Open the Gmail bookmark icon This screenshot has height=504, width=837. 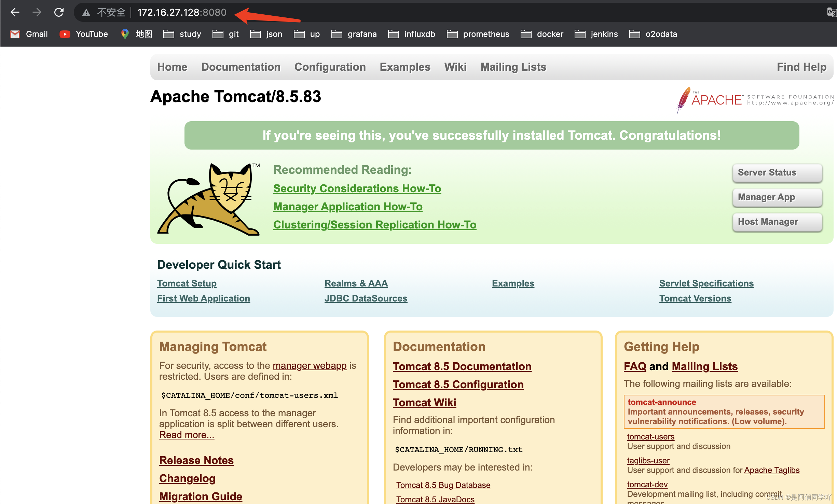15,34
